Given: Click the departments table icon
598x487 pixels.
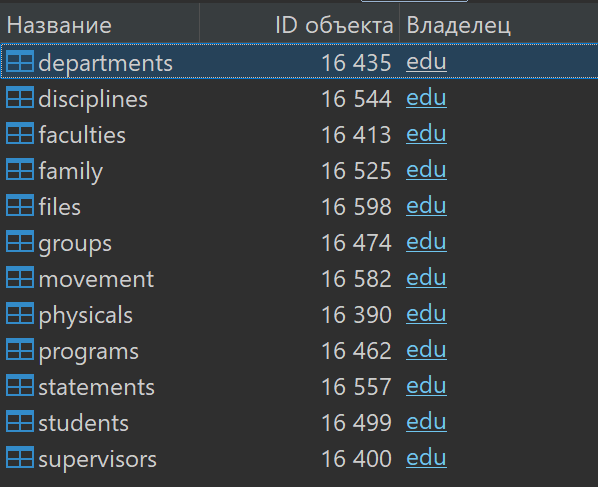Looking at the screenshot, I should pos(20,61).
